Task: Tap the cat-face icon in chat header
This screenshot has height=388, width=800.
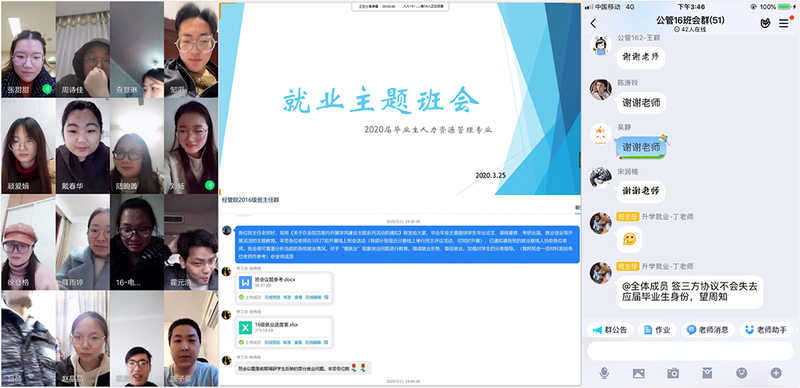Action: pos(765,23)
